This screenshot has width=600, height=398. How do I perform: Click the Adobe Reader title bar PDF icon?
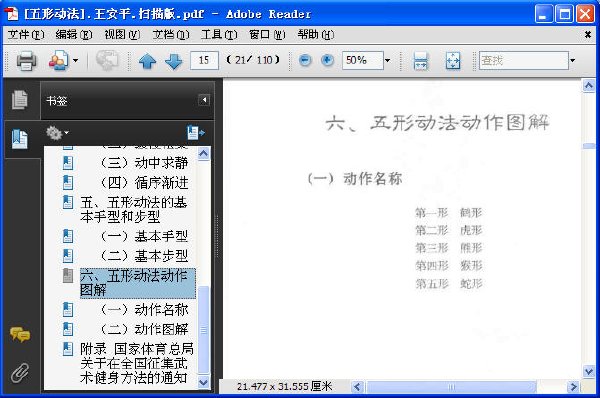click(x=11, y=13)
